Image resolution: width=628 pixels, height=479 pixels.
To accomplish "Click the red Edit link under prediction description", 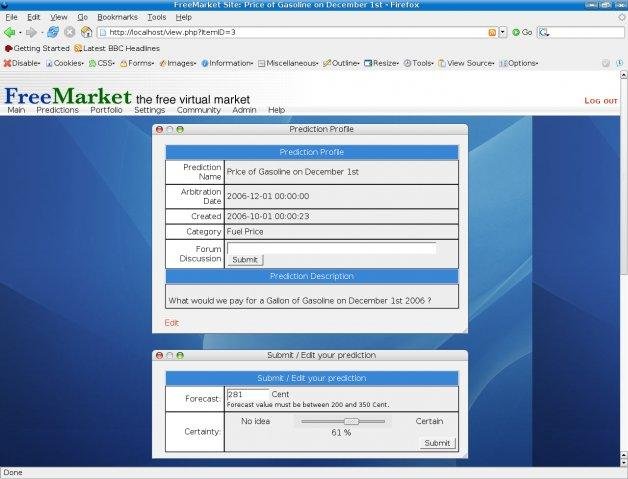I will tap(171, 323).
